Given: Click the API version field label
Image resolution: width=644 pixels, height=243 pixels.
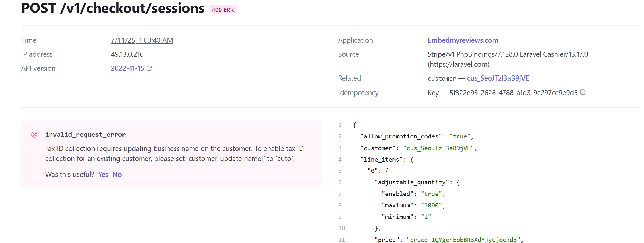Looking at the screenshot, I should (38, 68).
